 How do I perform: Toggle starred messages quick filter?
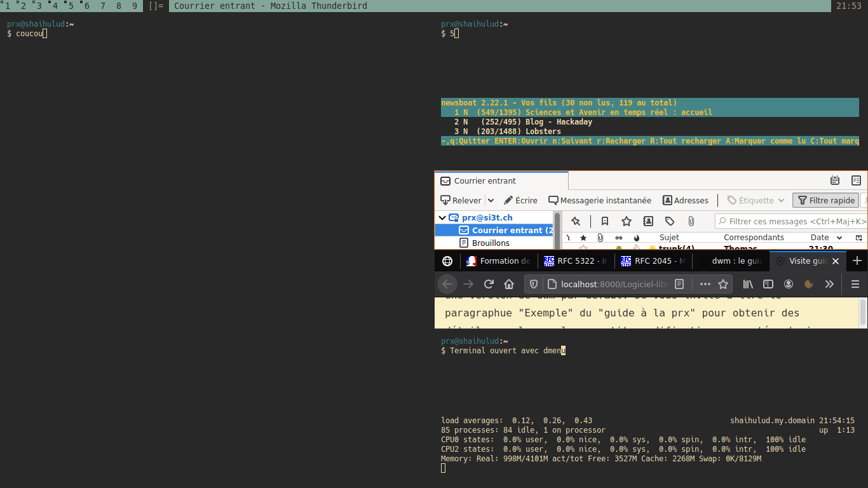pos(627,221)
